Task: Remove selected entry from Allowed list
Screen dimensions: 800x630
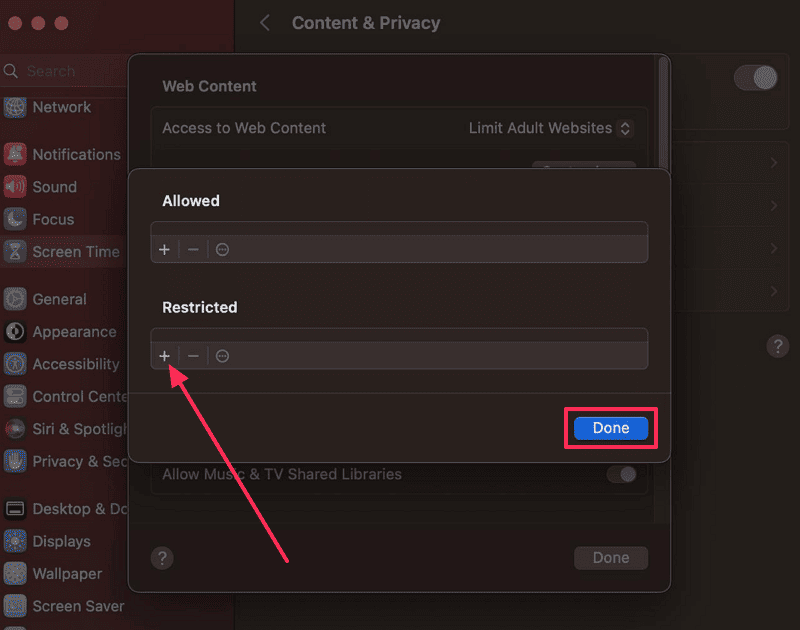Action: (193, 249)
